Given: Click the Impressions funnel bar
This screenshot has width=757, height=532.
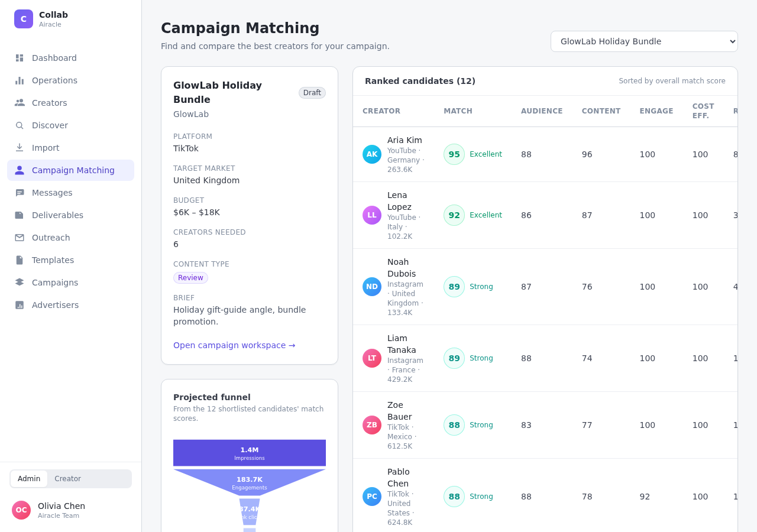Looking at the screenshot, I should click(250, 453).
